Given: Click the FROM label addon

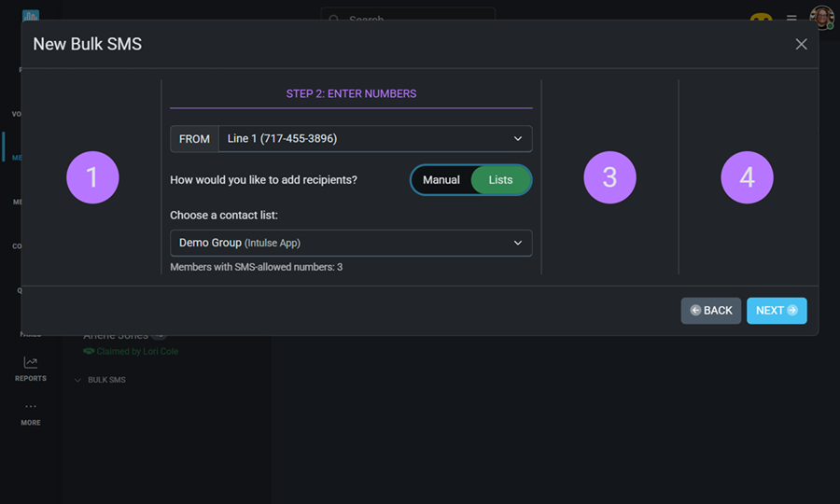Looking at the screenshot, I should click(194, 139).
